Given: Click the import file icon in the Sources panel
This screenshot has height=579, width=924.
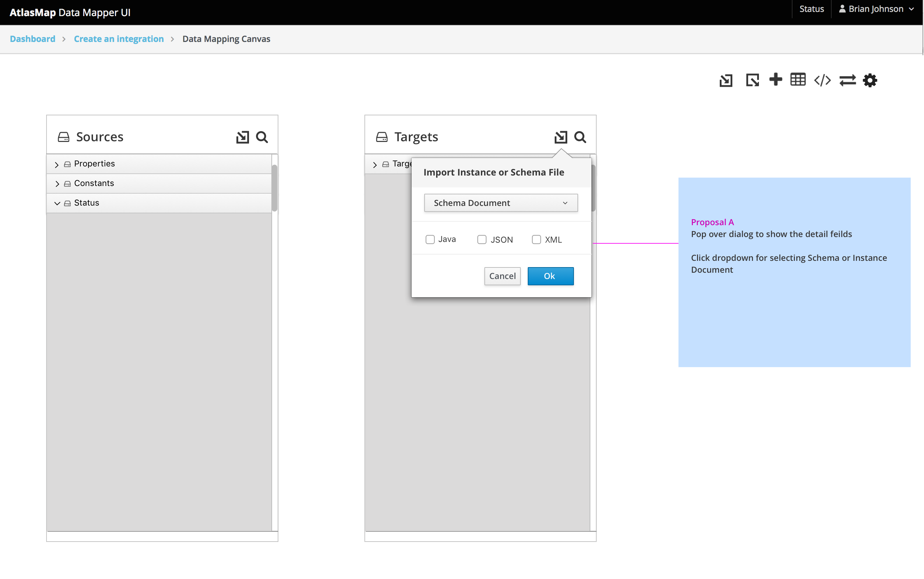Looking at the screenshot, I should tap(242, 137).
